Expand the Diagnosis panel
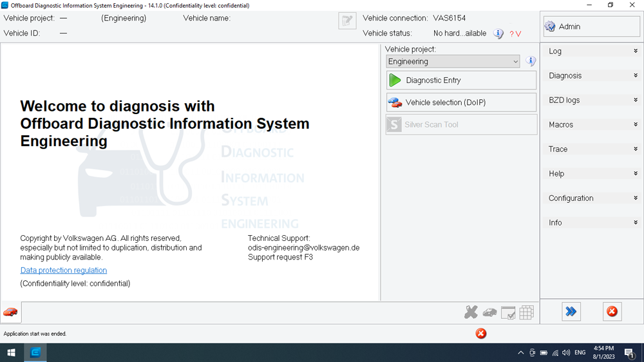 click(591, 75)
